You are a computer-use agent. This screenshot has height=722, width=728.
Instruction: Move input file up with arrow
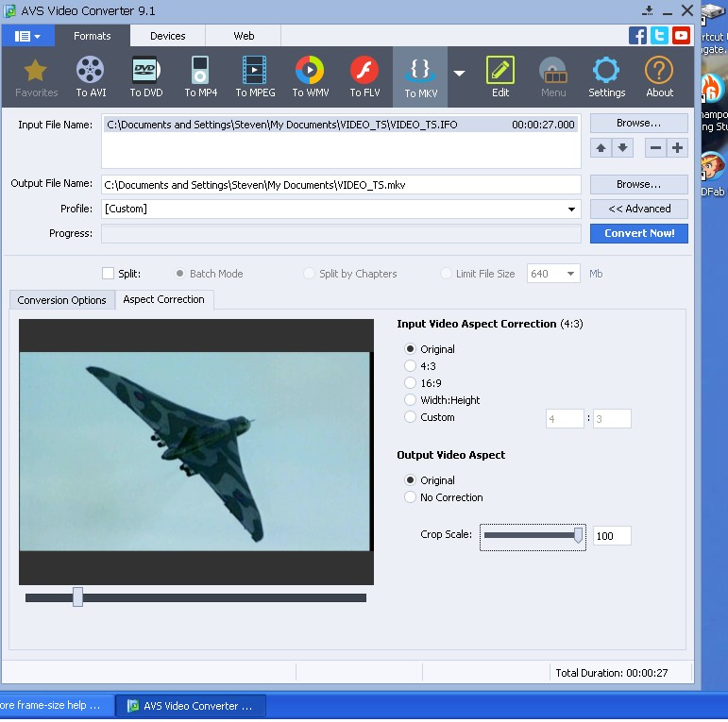click(601, 148)
